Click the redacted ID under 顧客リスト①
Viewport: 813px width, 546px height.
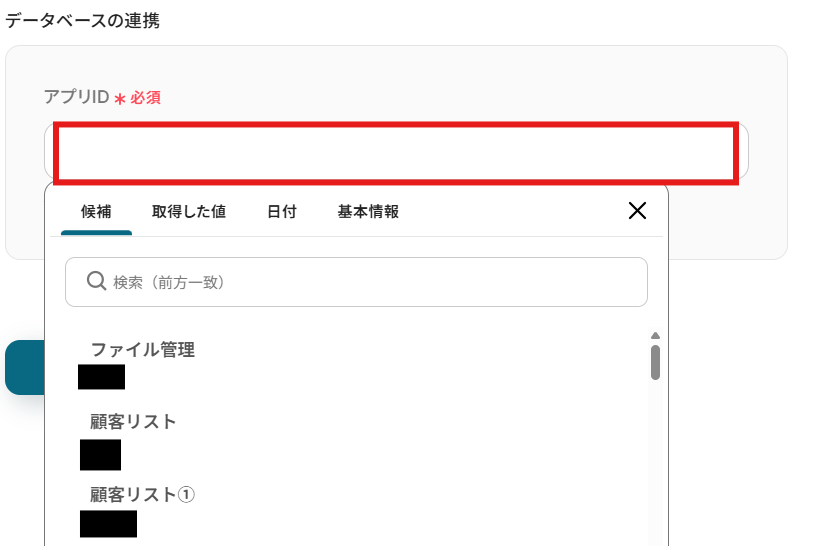coord(108,523)
